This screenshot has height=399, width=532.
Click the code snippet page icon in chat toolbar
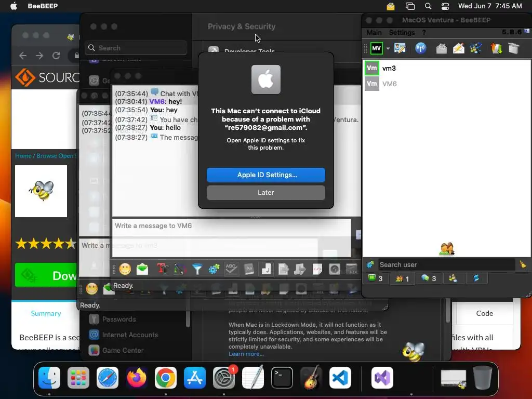317,269
